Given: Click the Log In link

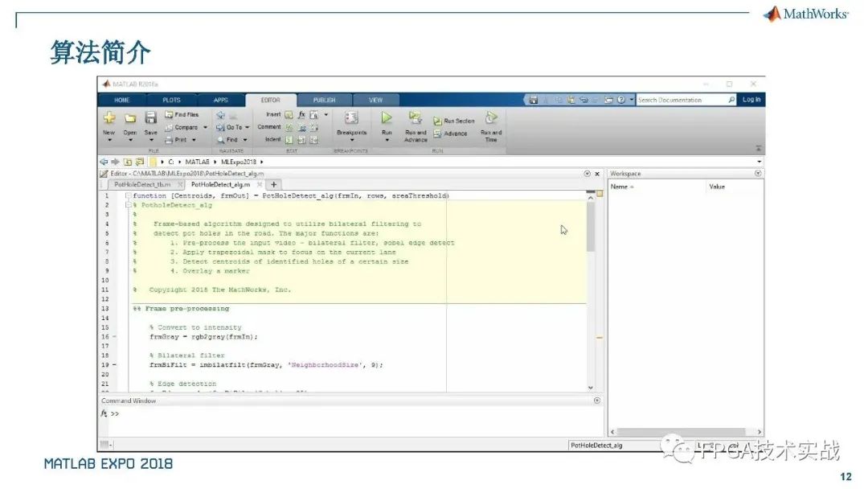Looking at the screenshot, I should pyautogui.click(x=751, y=100).
